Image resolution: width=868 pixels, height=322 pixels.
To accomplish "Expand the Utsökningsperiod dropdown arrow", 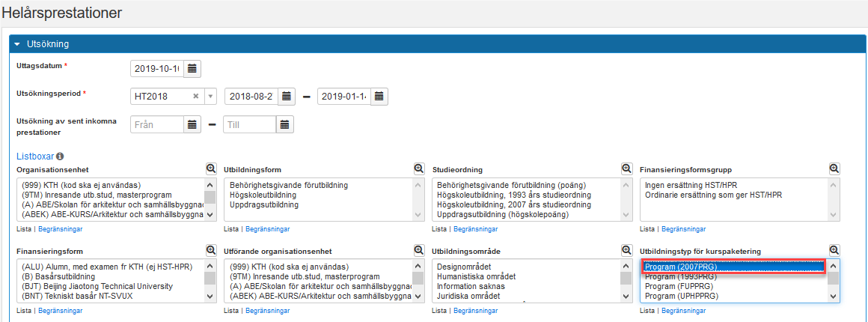I will tap(210, 97).
